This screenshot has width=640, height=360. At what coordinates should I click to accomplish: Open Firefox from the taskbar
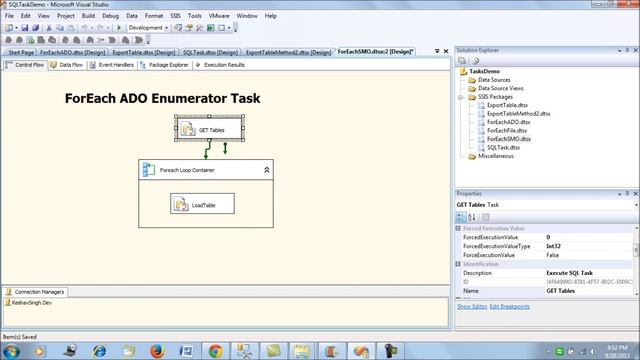tap(157, 351)
